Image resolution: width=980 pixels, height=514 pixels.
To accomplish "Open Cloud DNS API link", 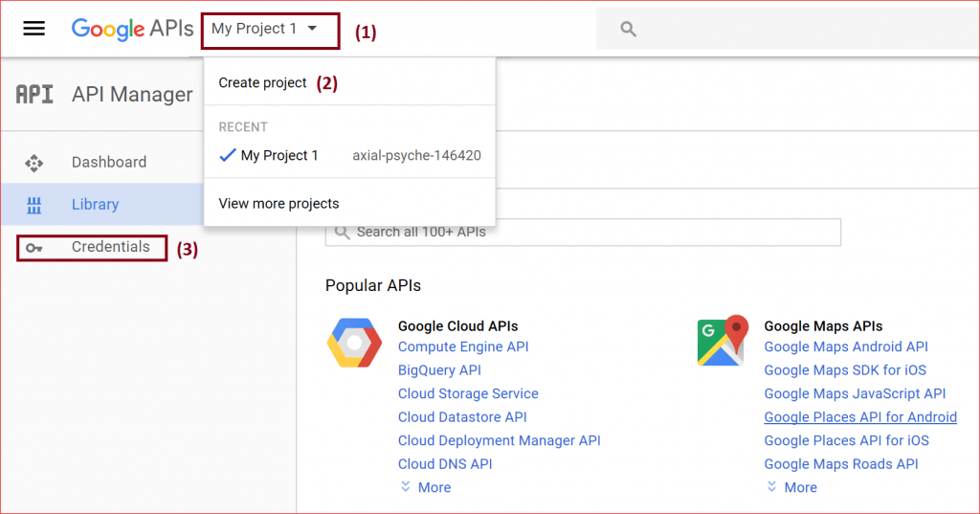I will point(445,464).
